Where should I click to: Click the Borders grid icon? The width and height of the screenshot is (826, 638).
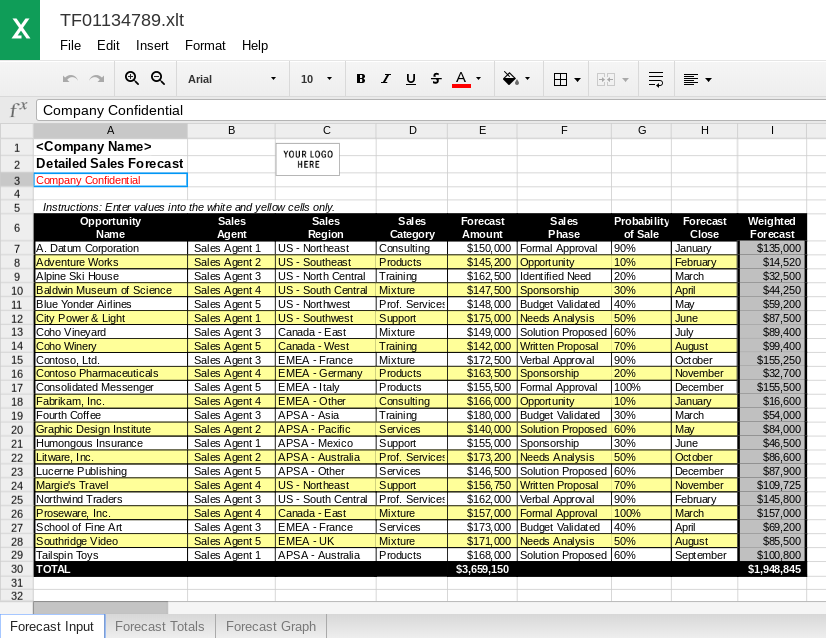coord(560,80)
